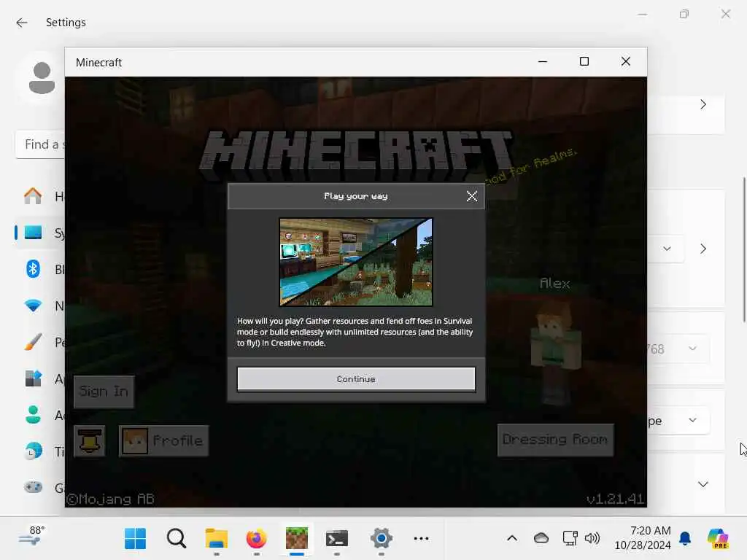Close the Minecraft window
The height and width of the screenshot is (560, 747).
pyautogui.click(x=626, y=62)
